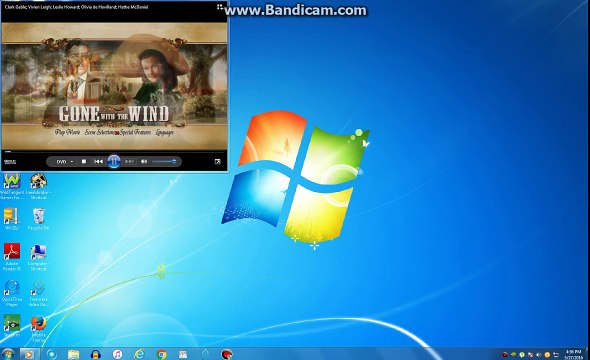Open the taskbar clock and date
The image size is (590, 360).
[x=573, y=355]
